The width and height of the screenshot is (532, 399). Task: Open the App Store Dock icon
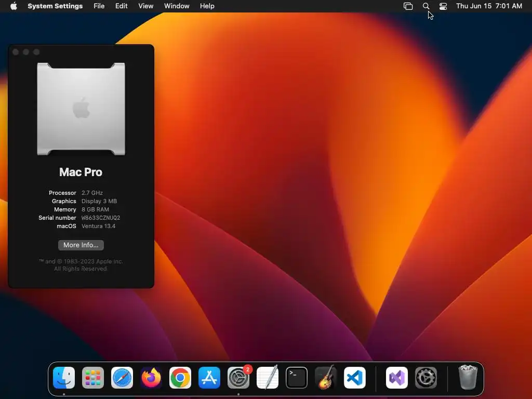[x=209, y=377]
